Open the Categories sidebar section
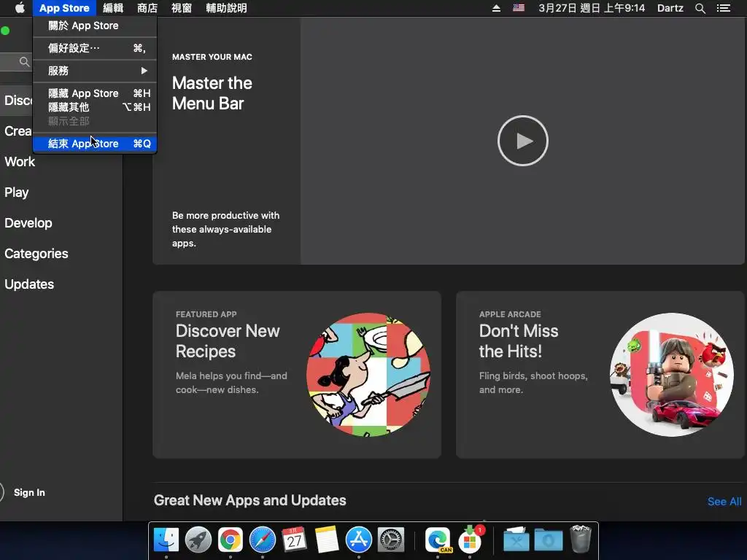Viewport: 747px width, 560px height. (36, 253)
